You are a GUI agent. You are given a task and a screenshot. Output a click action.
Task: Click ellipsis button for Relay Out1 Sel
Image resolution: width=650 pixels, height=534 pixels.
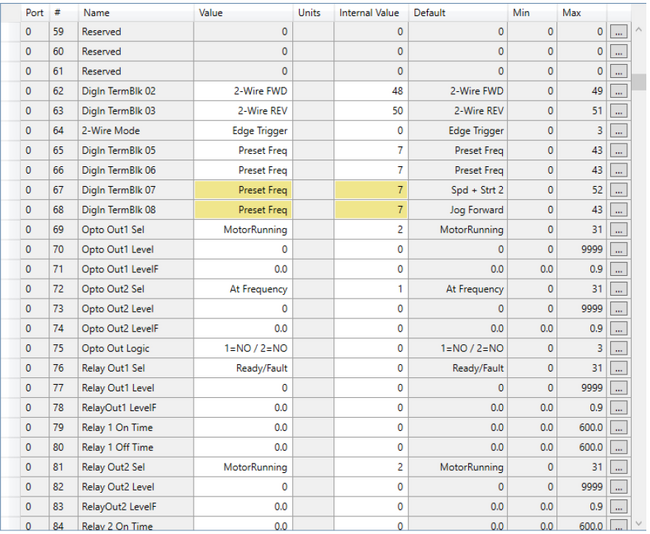619,368
